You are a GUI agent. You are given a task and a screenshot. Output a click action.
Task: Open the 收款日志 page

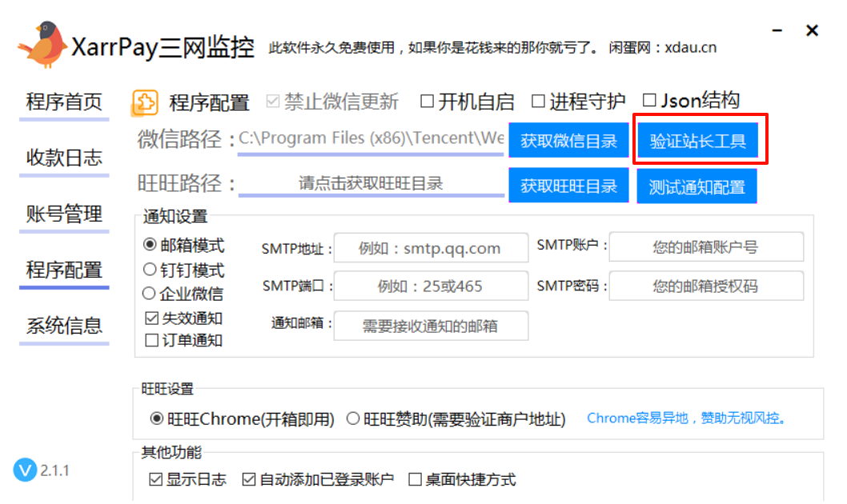(x=62, y=158)
